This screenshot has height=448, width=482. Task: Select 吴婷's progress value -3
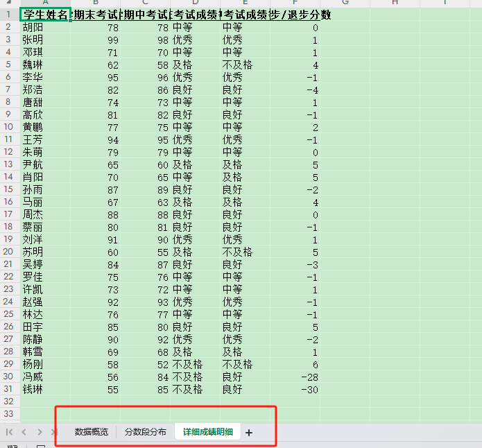(295, 264)
